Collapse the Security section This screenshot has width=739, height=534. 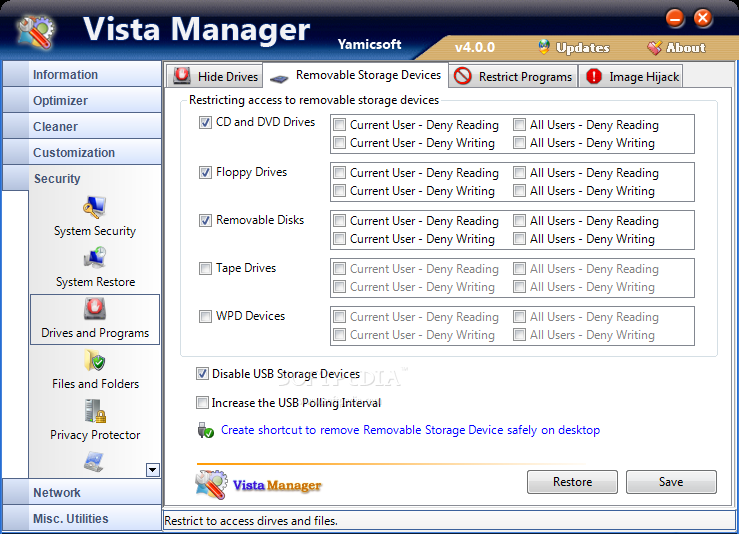coord(82,178)
